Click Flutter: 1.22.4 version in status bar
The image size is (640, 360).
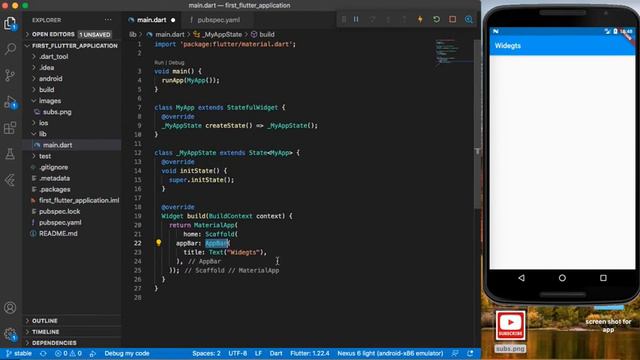point(310,353)
